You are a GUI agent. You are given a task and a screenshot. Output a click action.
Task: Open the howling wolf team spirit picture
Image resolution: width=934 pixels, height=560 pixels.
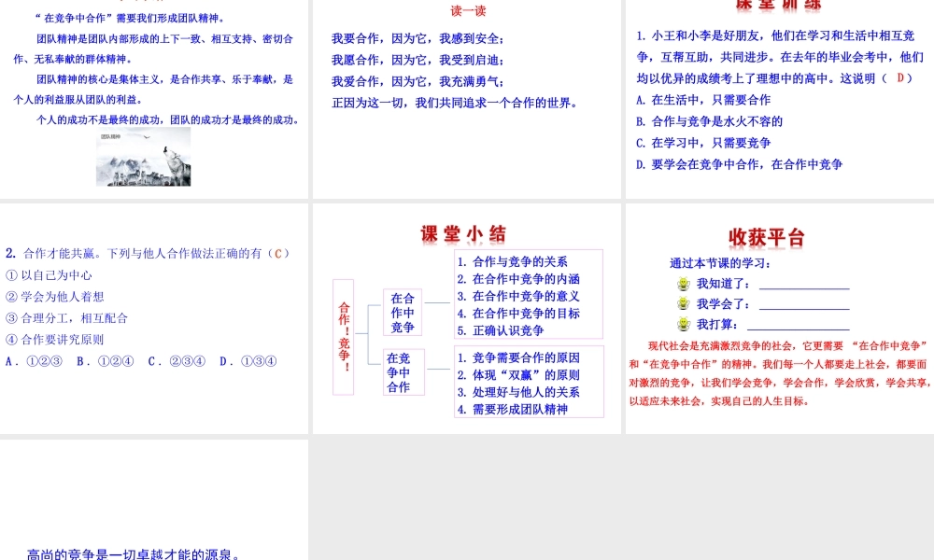pos(144,157)
